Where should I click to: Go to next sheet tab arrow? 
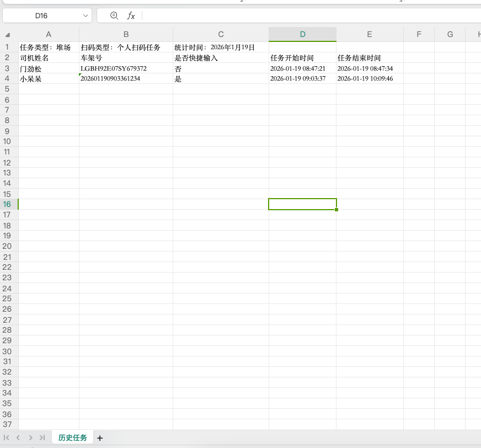click(x=30, y=438)
